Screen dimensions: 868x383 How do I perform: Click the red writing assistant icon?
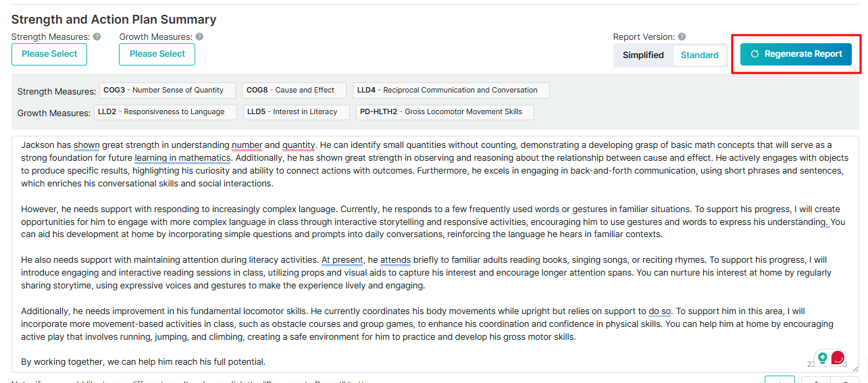pyautogui.click(x=838, y=358)
